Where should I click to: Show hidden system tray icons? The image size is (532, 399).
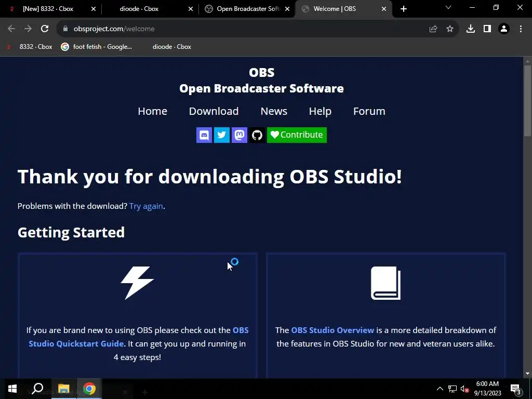(x=440, y=389)
